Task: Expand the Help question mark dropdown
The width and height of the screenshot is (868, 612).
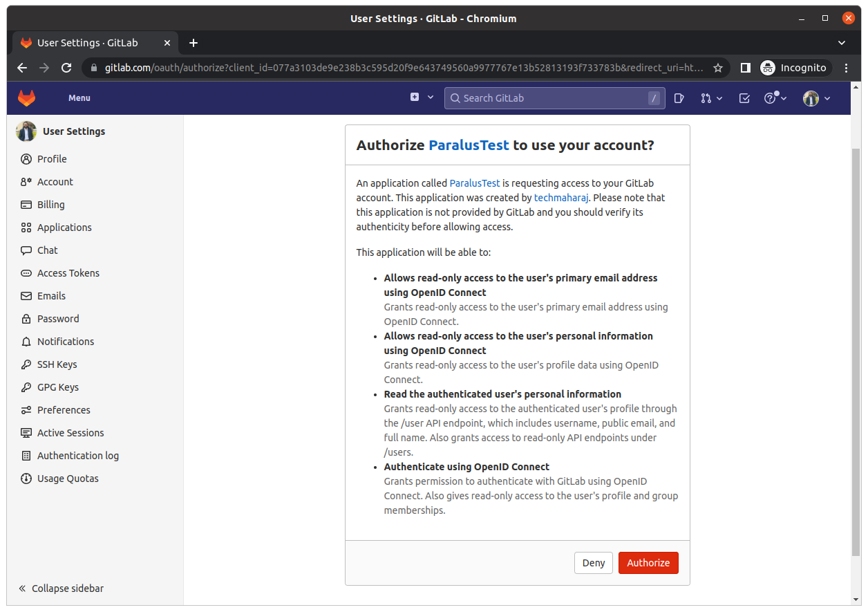Action: coord(775,98)
